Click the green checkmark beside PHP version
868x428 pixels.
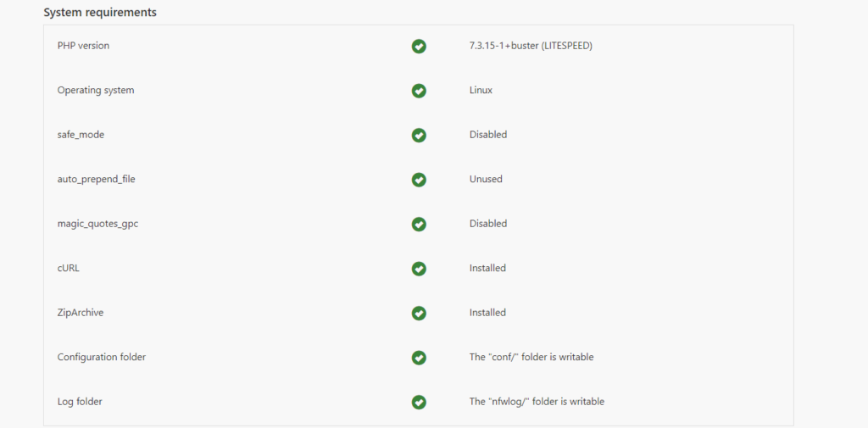419,47
